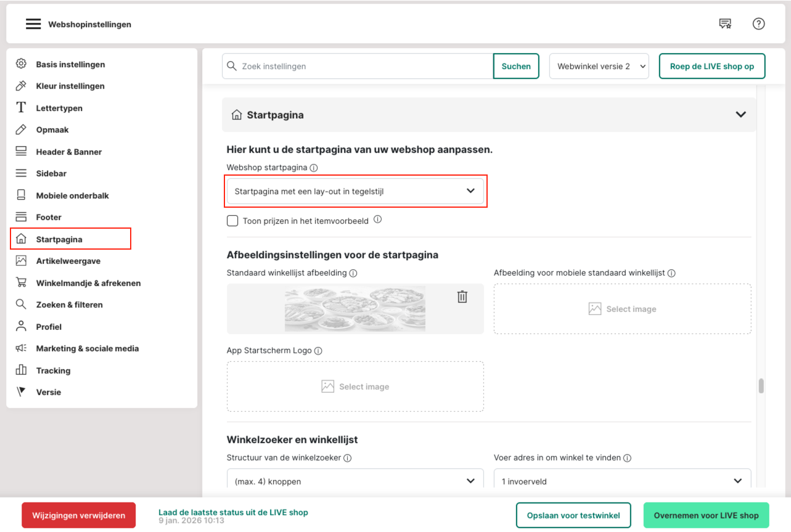Click Overnemen voor LIVE shop button
The image size is (791, 532).
pyautogui.click(x=706, y=515)
